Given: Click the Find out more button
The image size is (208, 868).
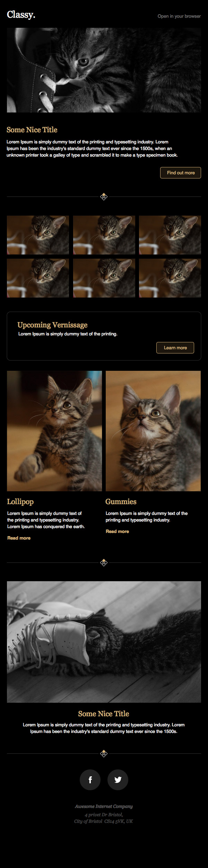Looking at the screenshot, I should click(181, 173).
